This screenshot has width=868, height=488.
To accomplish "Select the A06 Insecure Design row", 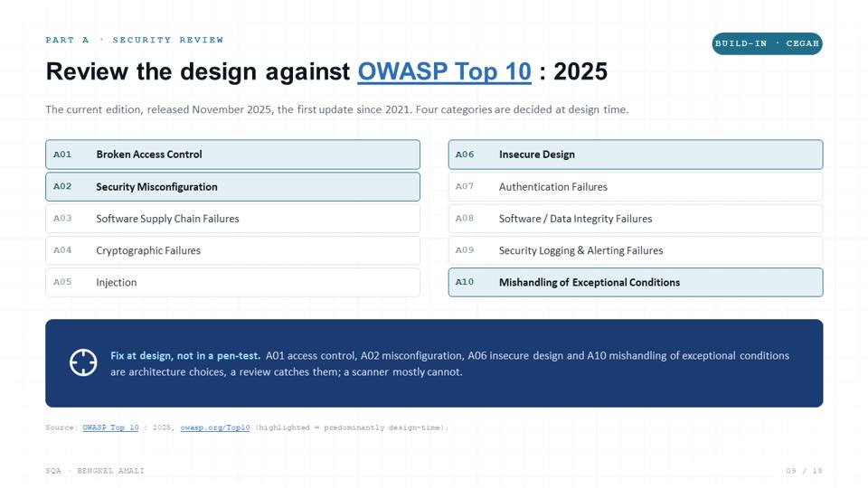I will 636,155.
